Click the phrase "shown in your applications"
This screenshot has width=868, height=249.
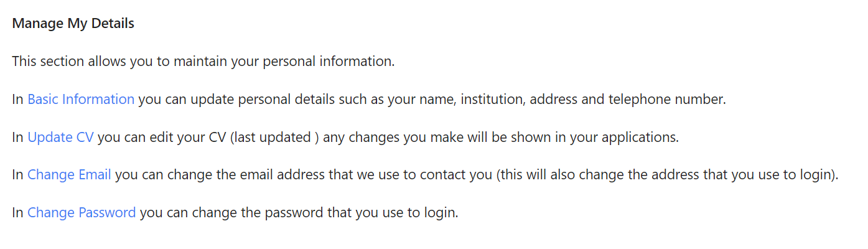pyautogui.click(x=599, y=138)
